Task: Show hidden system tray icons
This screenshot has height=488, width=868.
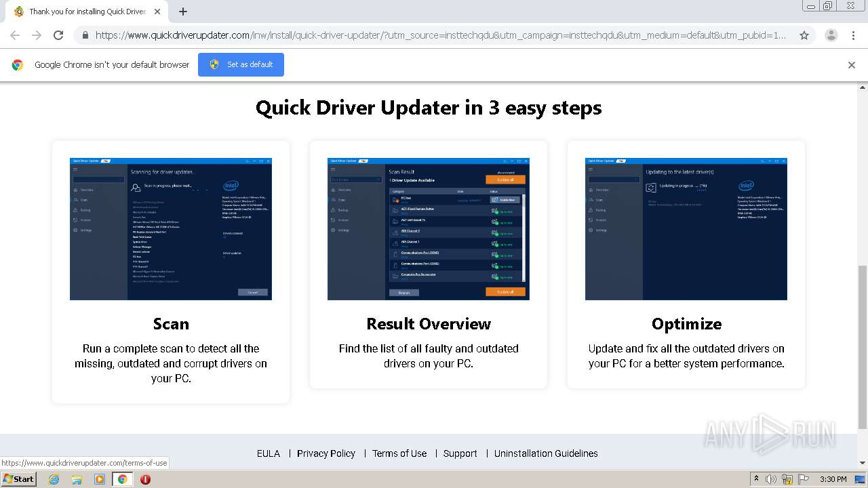Action: 757,479
